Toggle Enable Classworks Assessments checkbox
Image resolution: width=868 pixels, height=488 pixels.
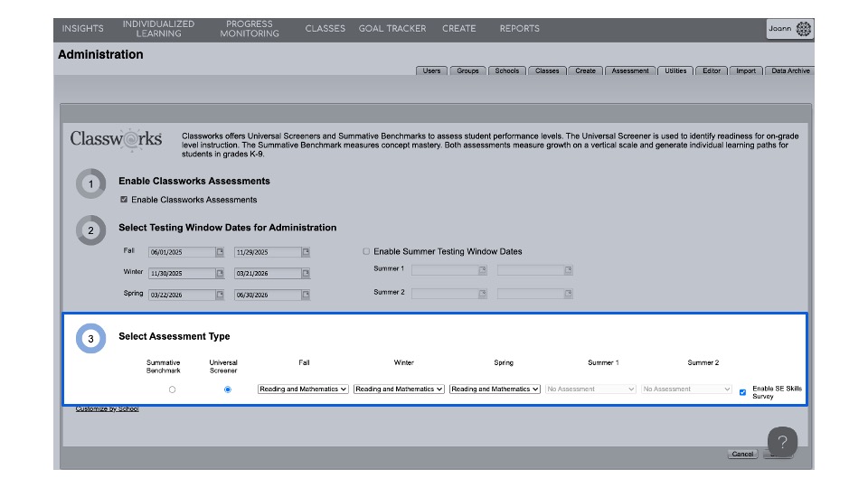[124, 200]
